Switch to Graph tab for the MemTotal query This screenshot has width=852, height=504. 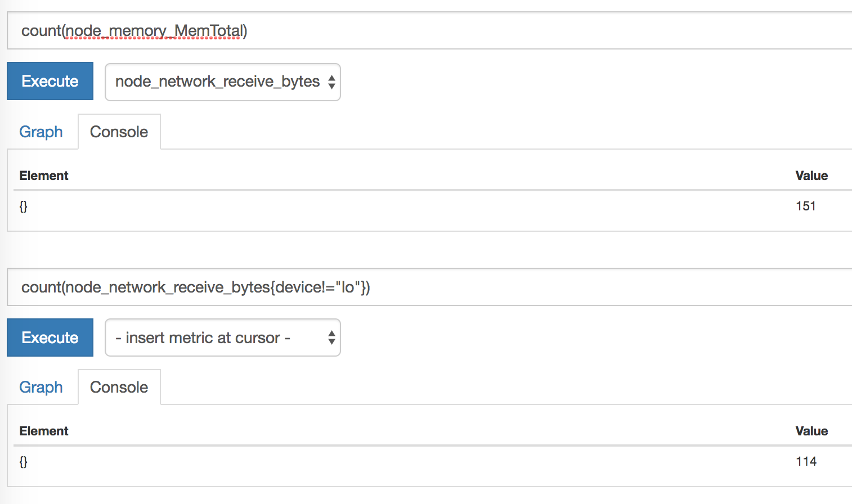pos(41,132)
